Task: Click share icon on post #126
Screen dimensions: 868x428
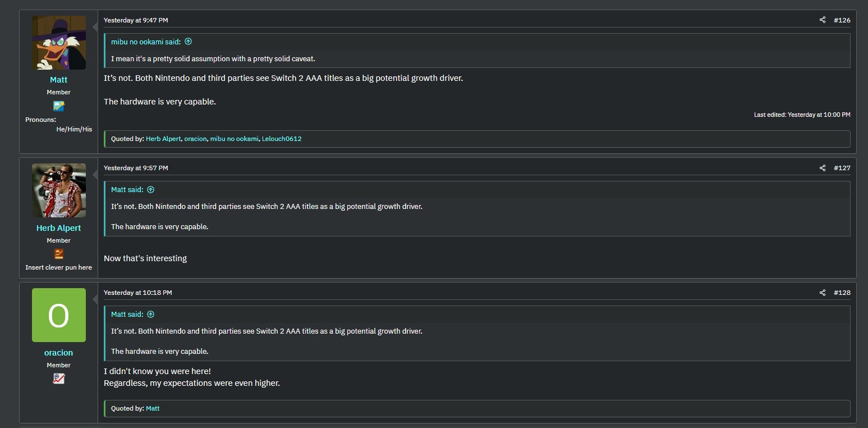Action: 823,20
